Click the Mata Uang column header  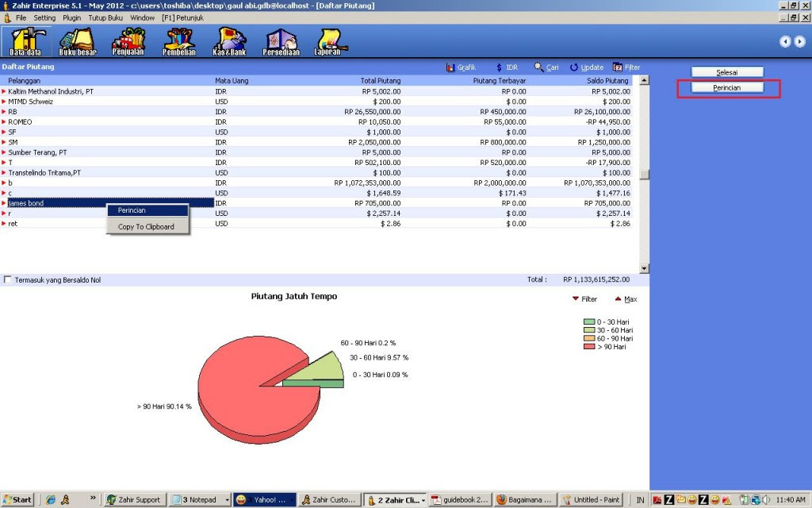point(232,81)
